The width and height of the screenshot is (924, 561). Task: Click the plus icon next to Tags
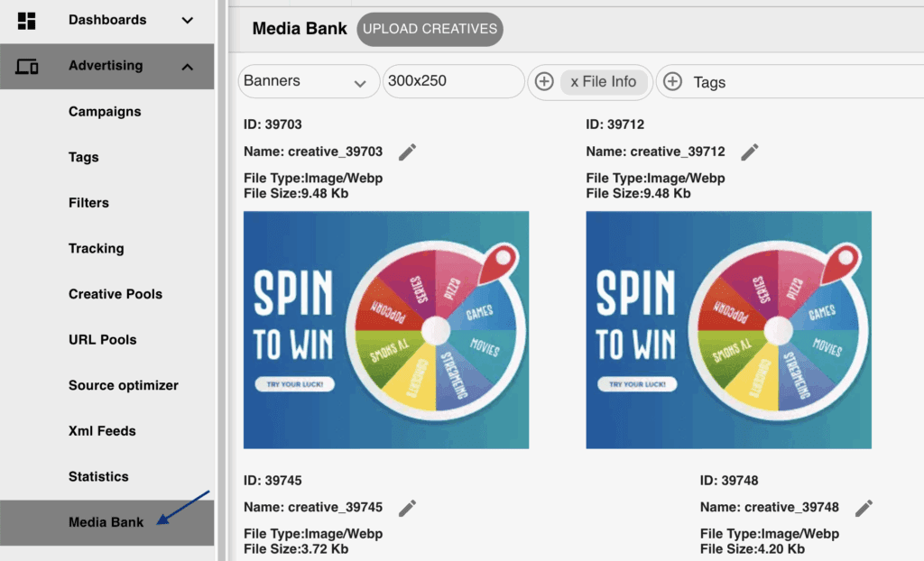672,82
